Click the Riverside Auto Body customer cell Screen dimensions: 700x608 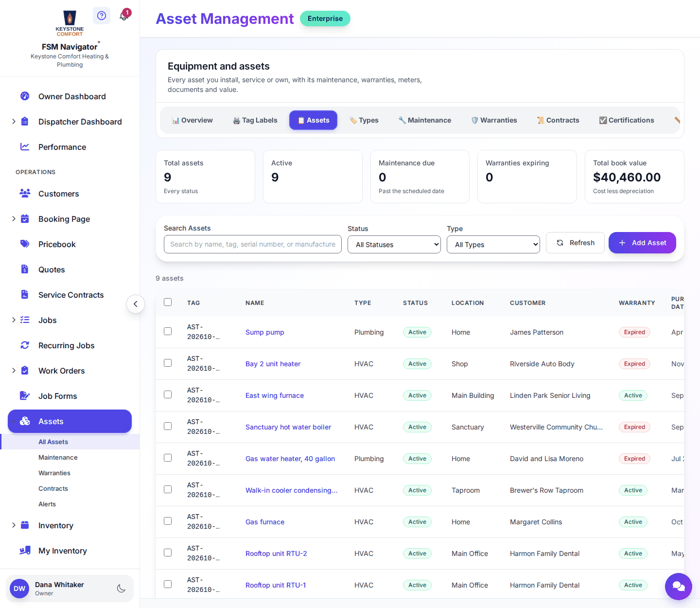click(542, 364)
